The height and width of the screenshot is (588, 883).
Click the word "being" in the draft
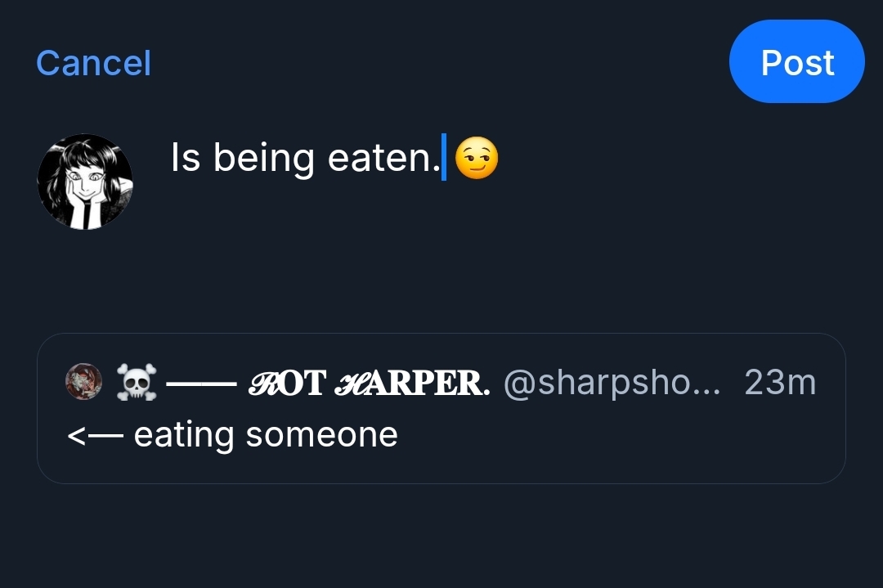pos(263,158)
